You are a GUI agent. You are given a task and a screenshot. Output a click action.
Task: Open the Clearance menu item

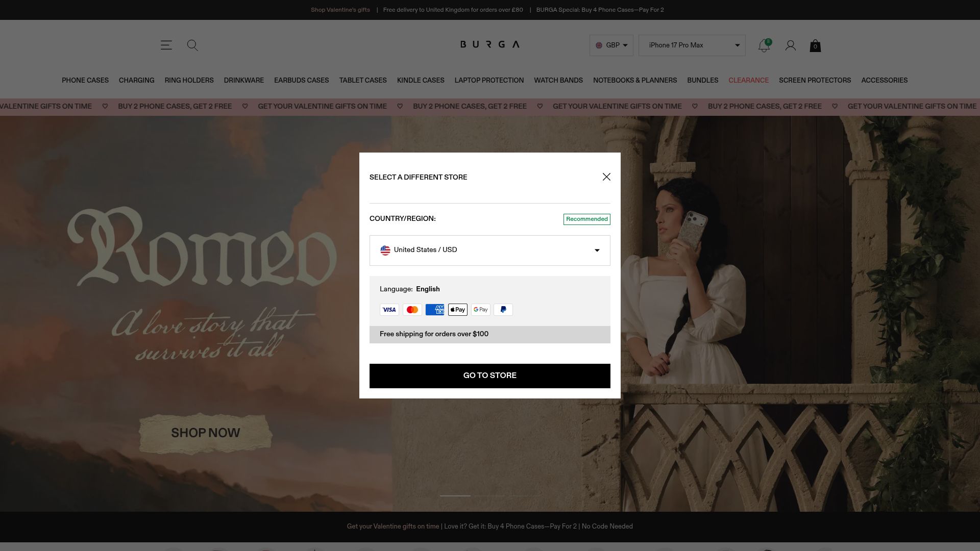(x=748, y=81)
